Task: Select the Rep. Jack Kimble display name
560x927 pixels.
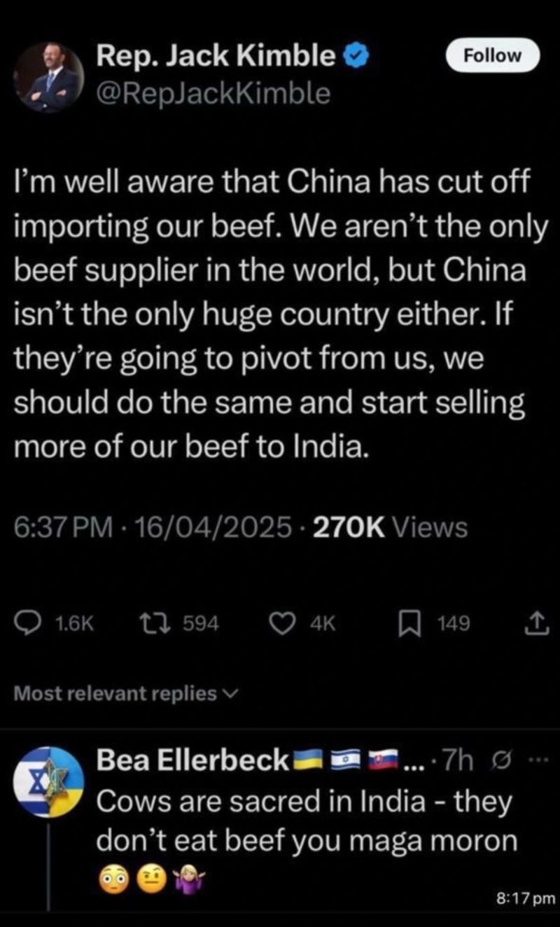Action: 216,56
